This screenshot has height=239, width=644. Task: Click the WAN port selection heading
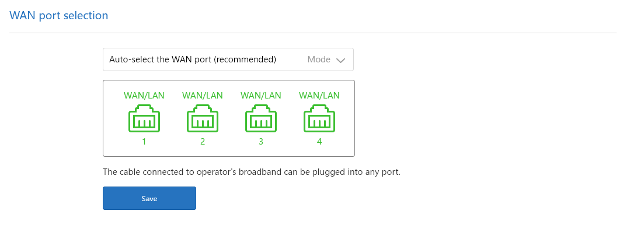pyautogui.click(x=59, y=16)
